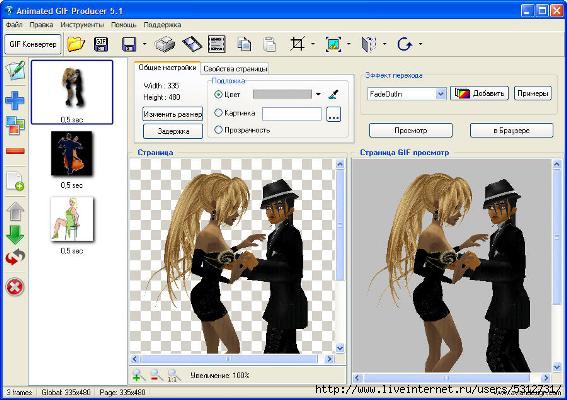Open the Инструменты menu

(82, 25)
